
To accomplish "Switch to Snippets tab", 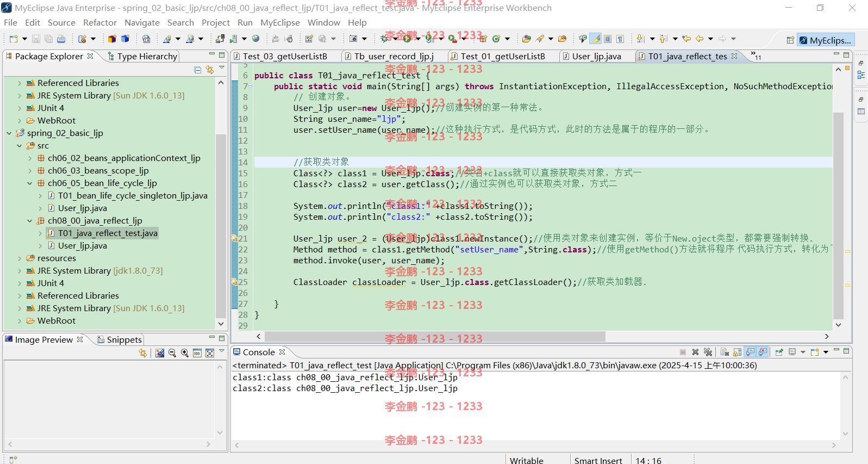I will pyautogui.click(x=120, y=339).
